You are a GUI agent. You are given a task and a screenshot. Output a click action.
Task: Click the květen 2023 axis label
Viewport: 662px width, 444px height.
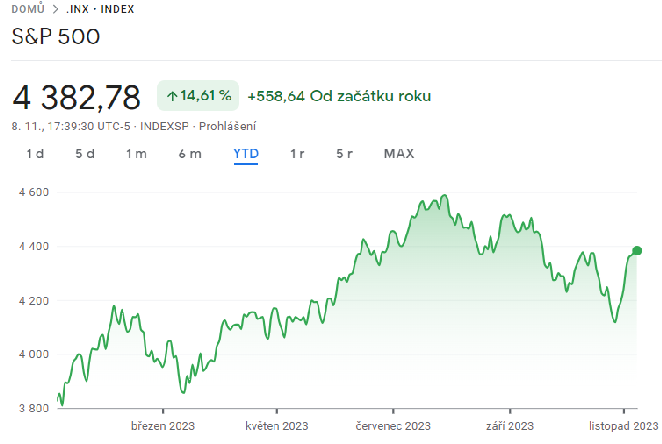click(x=277, y=426)
